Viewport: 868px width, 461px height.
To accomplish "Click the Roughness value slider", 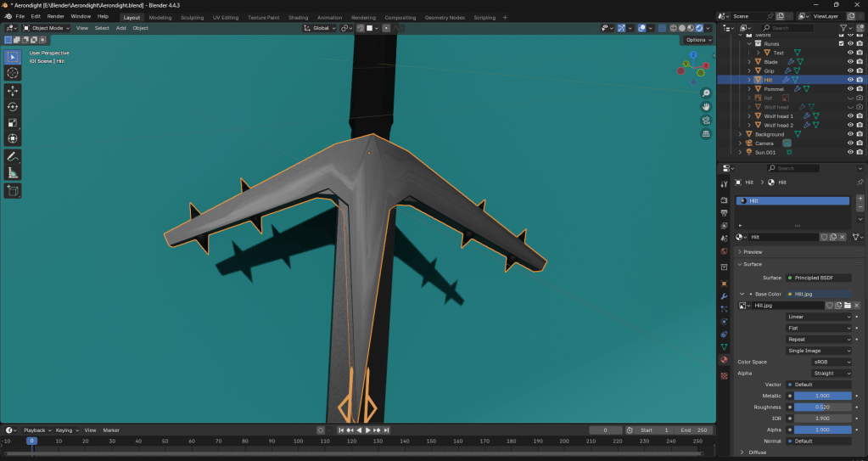I will 820,407.
